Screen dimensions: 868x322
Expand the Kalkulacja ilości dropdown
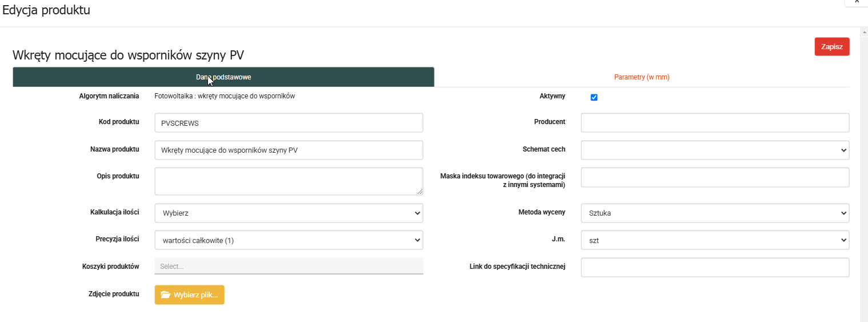[289, 213]
